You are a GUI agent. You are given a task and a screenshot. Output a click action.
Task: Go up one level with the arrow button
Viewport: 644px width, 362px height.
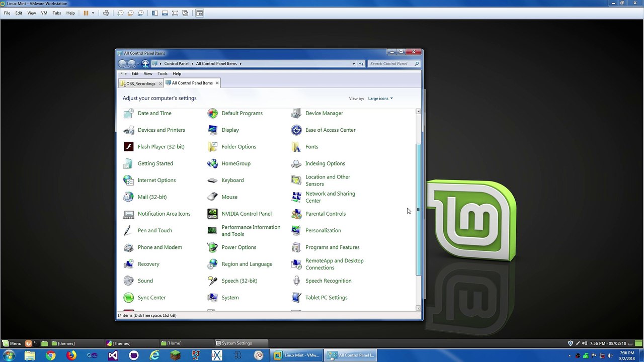(145, 64)
